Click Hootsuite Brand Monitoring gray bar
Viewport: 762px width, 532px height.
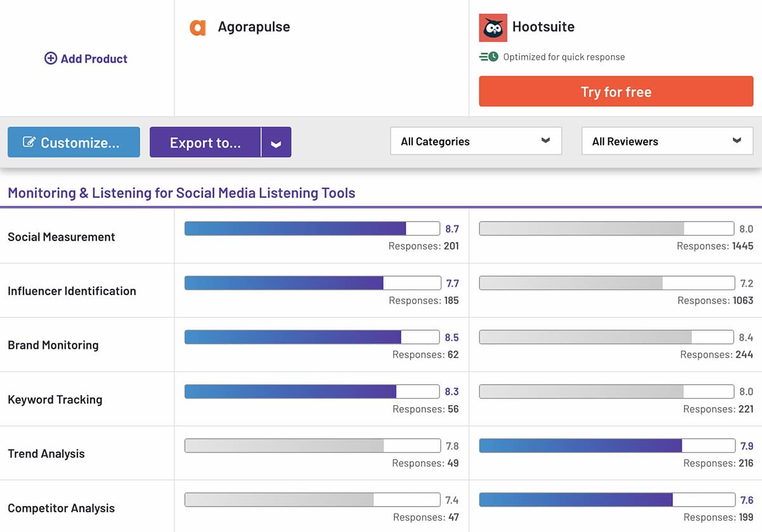coord(607,337)
